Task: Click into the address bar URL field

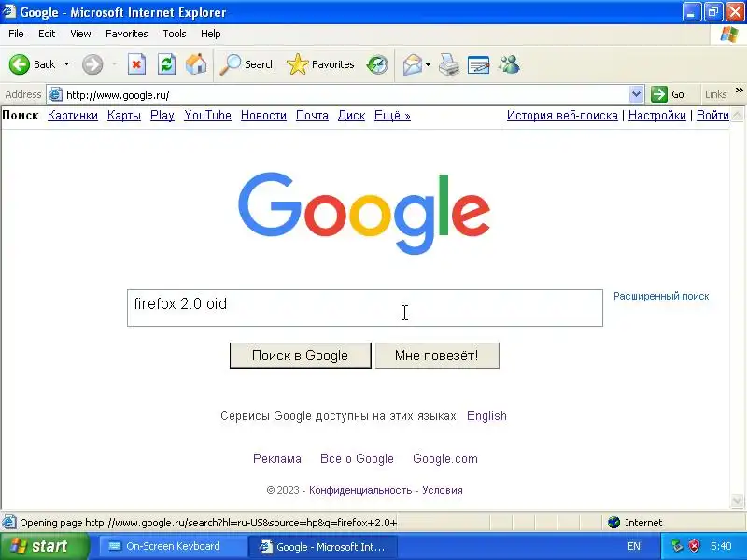Action: [x=346, y=95]
